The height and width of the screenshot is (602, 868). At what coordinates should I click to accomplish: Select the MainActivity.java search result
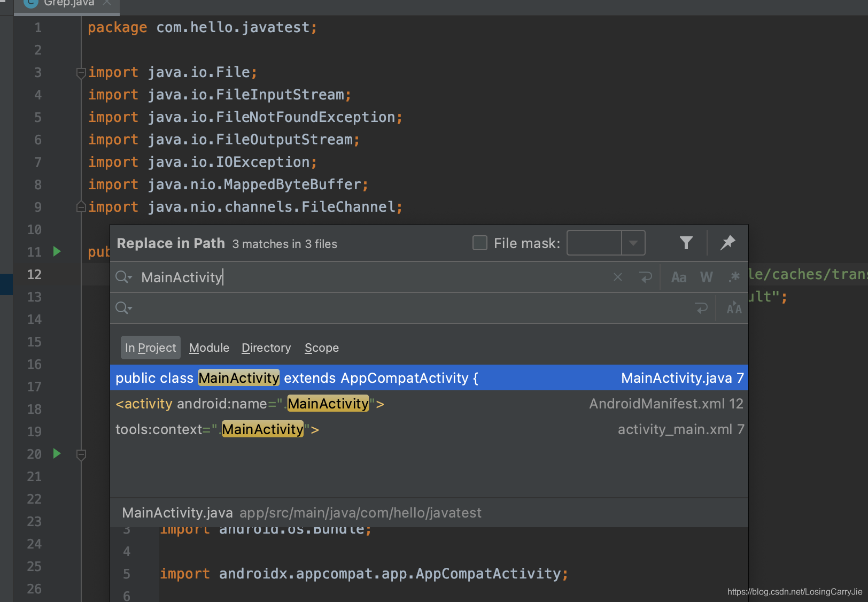(429, 378)
